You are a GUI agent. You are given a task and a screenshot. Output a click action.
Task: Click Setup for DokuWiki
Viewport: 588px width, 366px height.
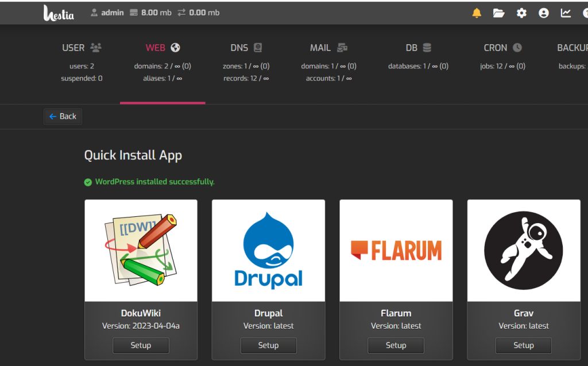(x=141, y=345)
